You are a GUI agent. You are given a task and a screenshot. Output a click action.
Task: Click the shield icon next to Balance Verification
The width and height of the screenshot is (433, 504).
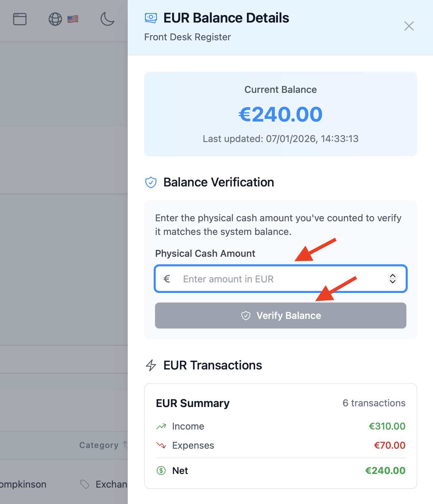click(x=151, y=182)
